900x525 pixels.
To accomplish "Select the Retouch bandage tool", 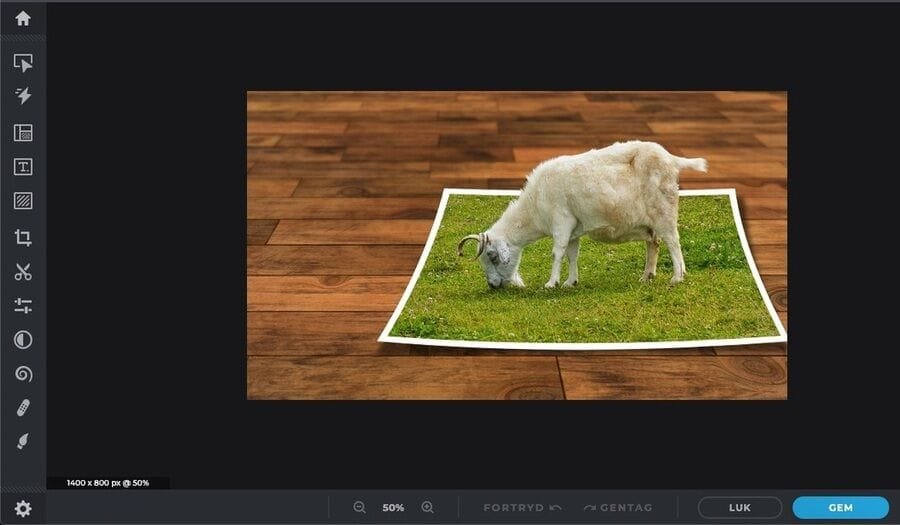I will tap(23, 408).
